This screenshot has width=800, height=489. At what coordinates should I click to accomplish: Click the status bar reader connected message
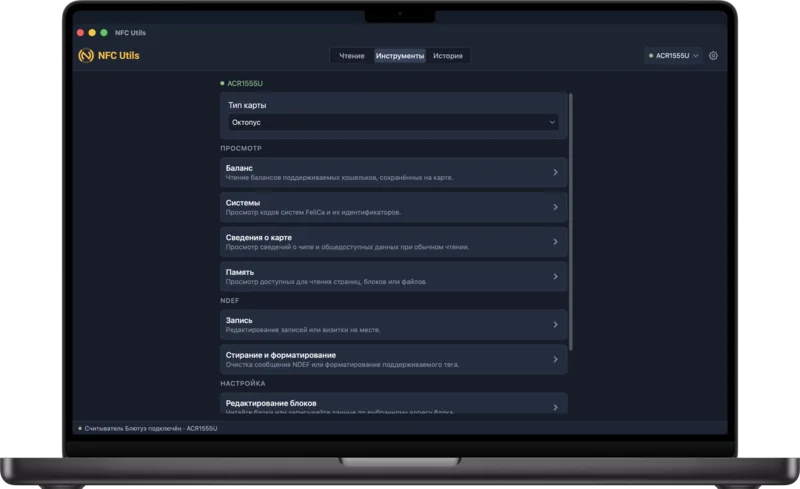coord(151,428)
